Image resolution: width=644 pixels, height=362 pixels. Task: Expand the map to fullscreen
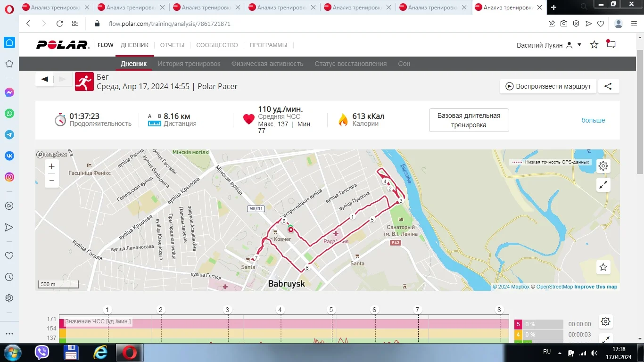tap(603, 185)
